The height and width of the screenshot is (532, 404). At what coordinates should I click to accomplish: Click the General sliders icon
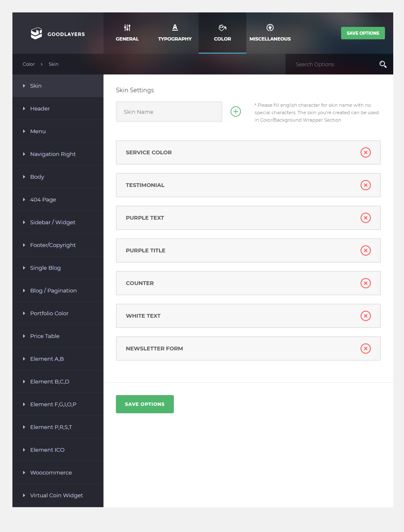point(127,28)
